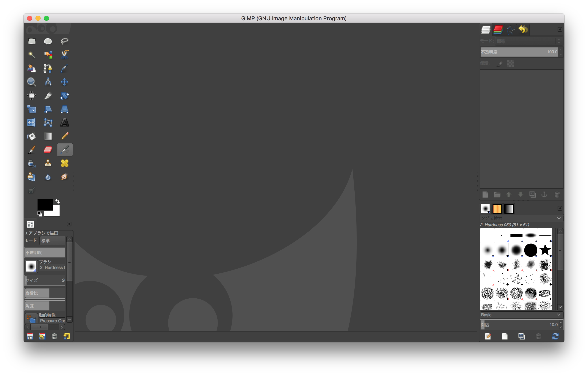Image resolution: width=588 pixels, height=376 pixels.
Task: Toggle the lock pixels brush icon
Action: [x=500, y=64]
